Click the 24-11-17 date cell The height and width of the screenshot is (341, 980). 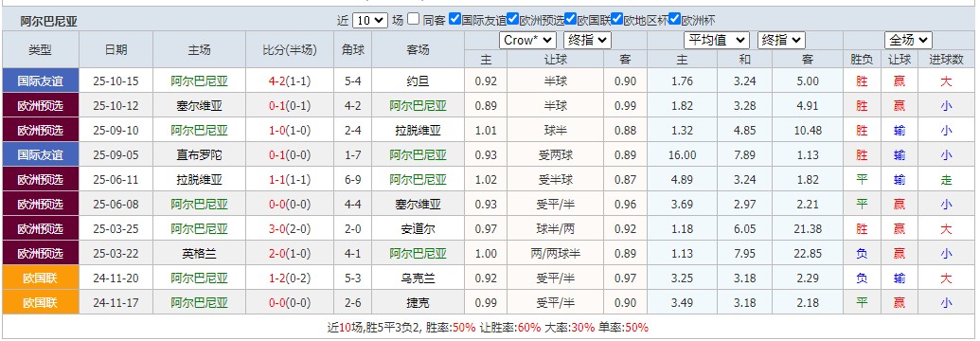(x=116, y=303)
